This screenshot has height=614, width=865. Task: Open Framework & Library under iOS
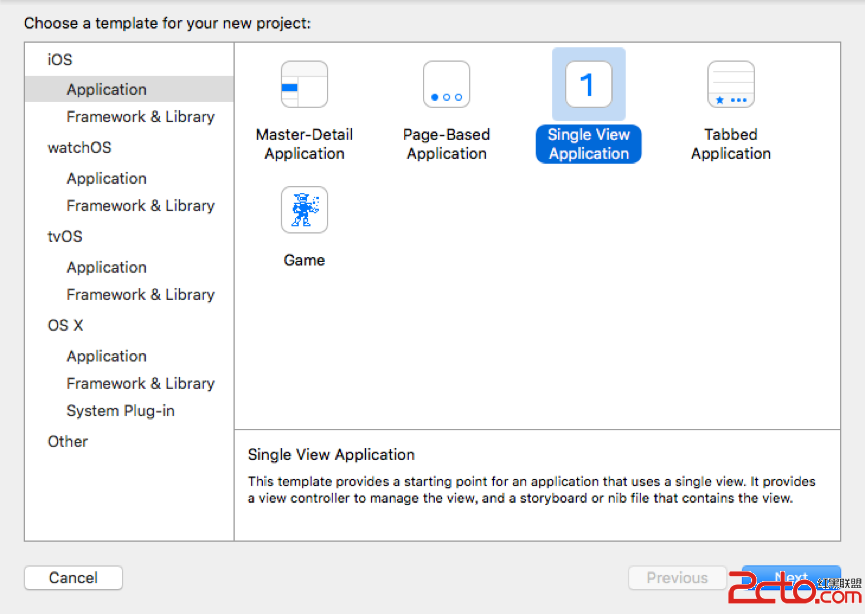pyautogui.click(x=140, y=117)
